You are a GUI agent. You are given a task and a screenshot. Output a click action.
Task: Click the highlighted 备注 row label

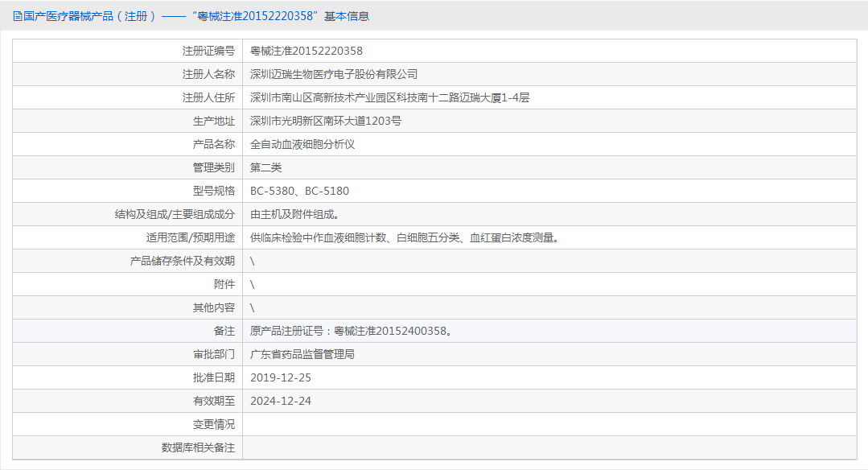[x=224, y=331]
